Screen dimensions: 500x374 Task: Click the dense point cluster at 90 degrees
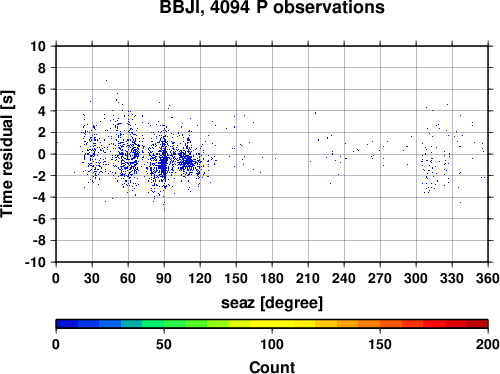point(164,162)
